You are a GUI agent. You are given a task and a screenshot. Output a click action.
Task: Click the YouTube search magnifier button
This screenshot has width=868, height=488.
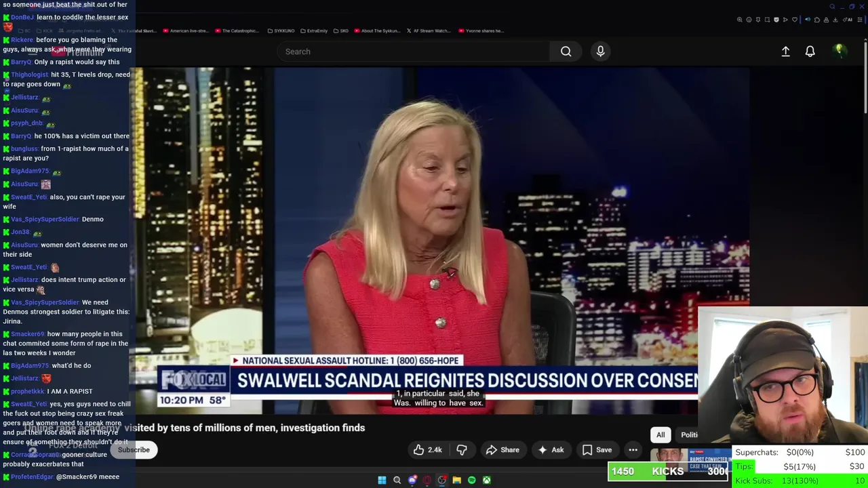coord(566,52)
